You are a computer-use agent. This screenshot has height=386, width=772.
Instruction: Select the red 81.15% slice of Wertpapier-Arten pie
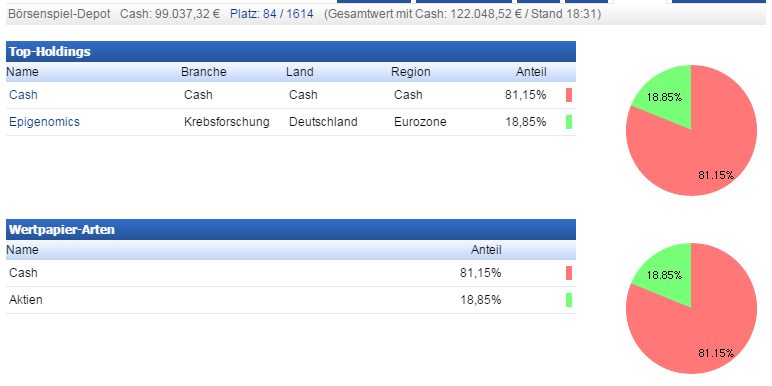click(x=699, y=330)
